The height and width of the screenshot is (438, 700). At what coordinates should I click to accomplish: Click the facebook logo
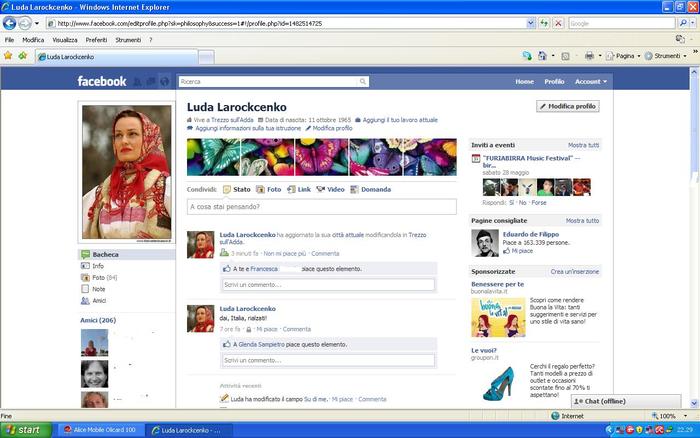click(x=102, y=81)
